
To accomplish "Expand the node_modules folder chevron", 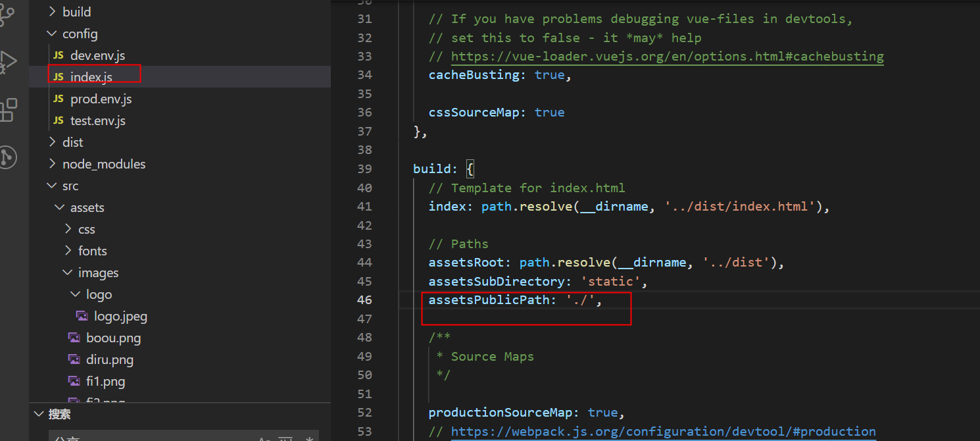I will [x=53, y=164].
